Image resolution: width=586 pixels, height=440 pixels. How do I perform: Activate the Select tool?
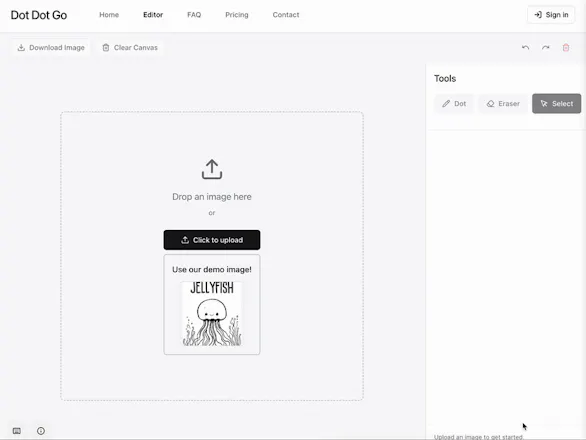coord(556,104)
